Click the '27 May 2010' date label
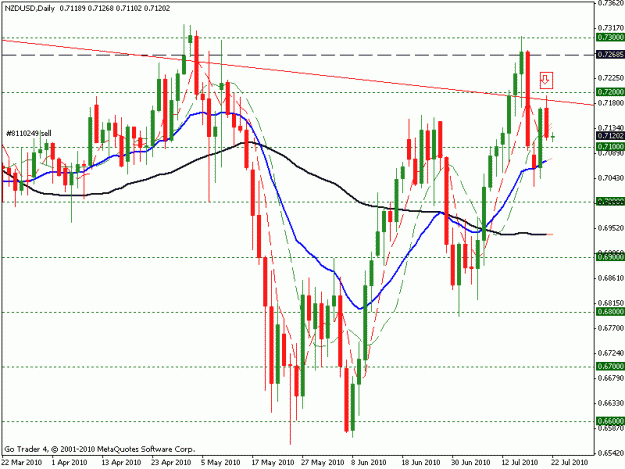Image resolution: width=625 pixels, height=469 pixels. click(322, 462)
